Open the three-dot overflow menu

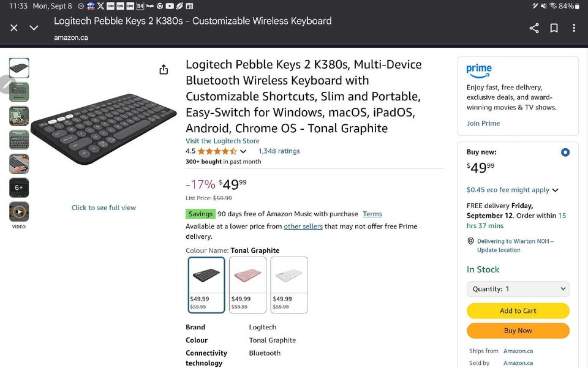coord(574,28)
